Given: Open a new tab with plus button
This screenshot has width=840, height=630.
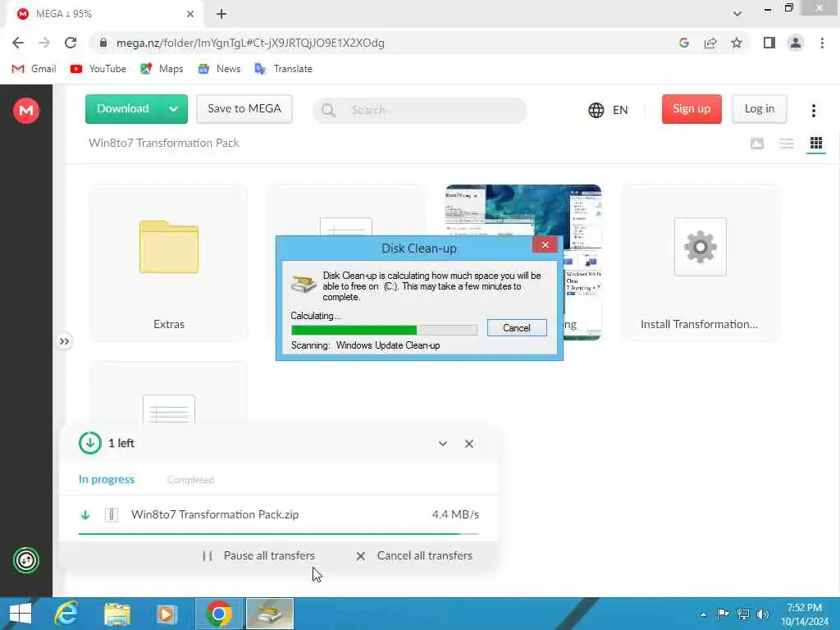Looking at the screenshot, I should 221,14.
